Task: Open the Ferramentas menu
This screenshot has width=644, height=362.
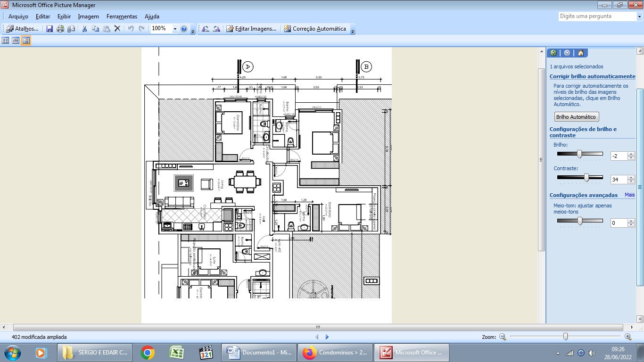Action: pyautogui.click(x=122, y=16)
